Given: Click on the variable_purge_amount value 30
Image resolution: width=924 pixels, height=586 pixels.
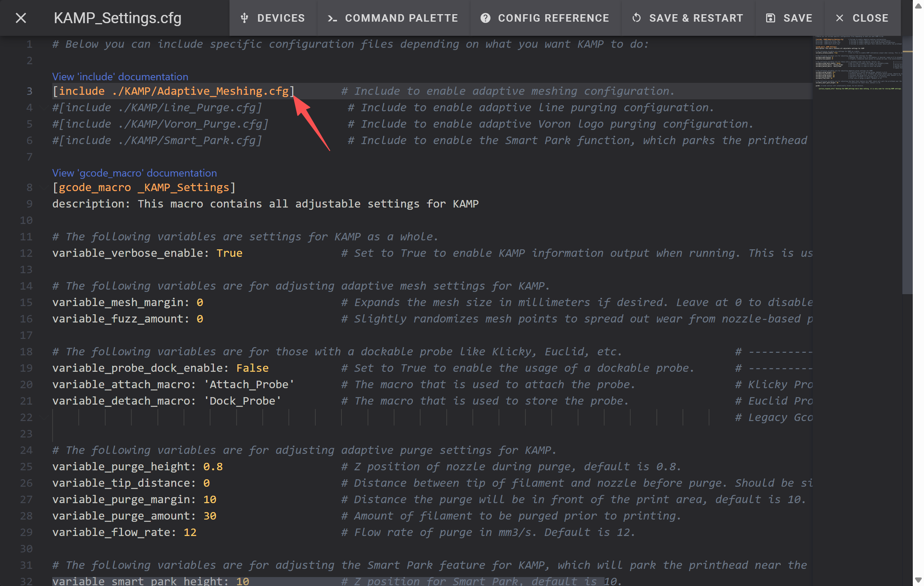Looking at the screenshot, I should [209, 516].
